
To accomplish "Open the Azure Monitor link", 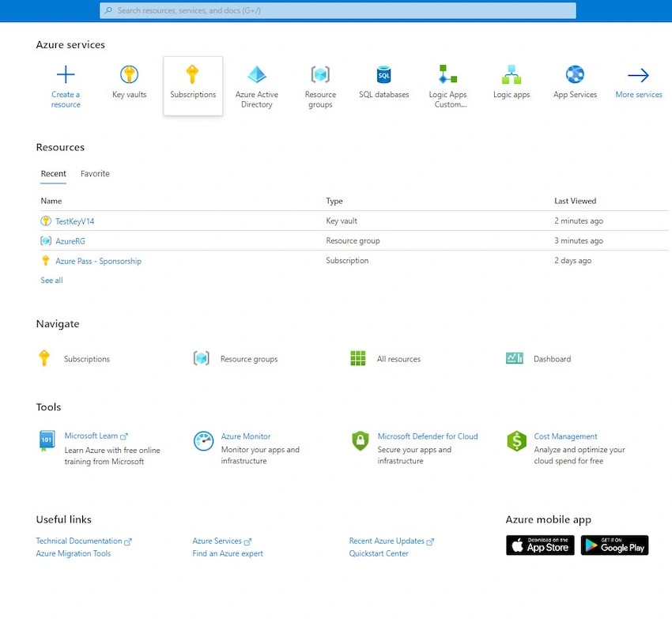I will pos(246,436).
